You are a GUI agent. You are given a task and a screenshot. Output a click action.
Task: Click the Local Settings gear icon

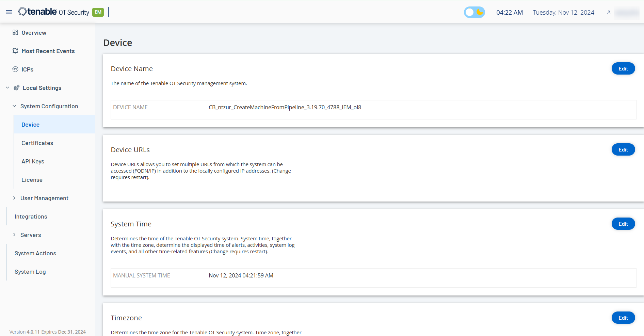(x=17, y=88)
